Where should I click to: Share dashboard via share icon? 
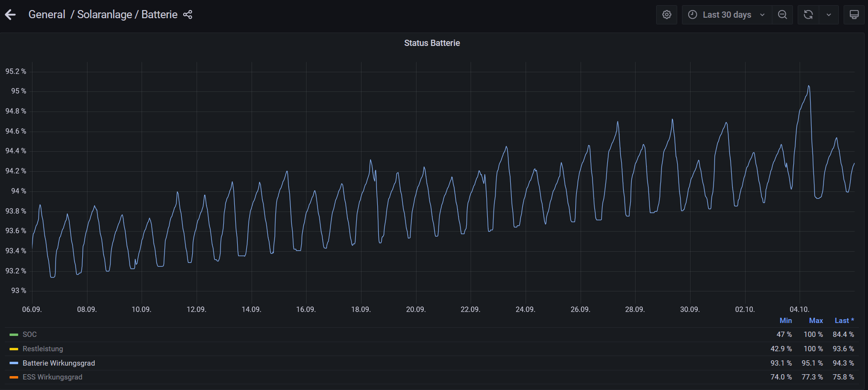187,15
